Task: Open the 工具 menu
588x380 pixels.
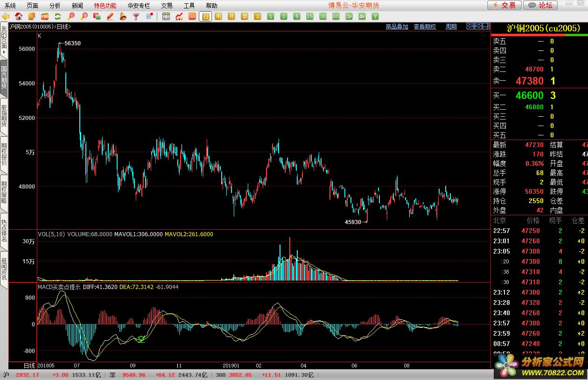Action: [x=189, y=6]
